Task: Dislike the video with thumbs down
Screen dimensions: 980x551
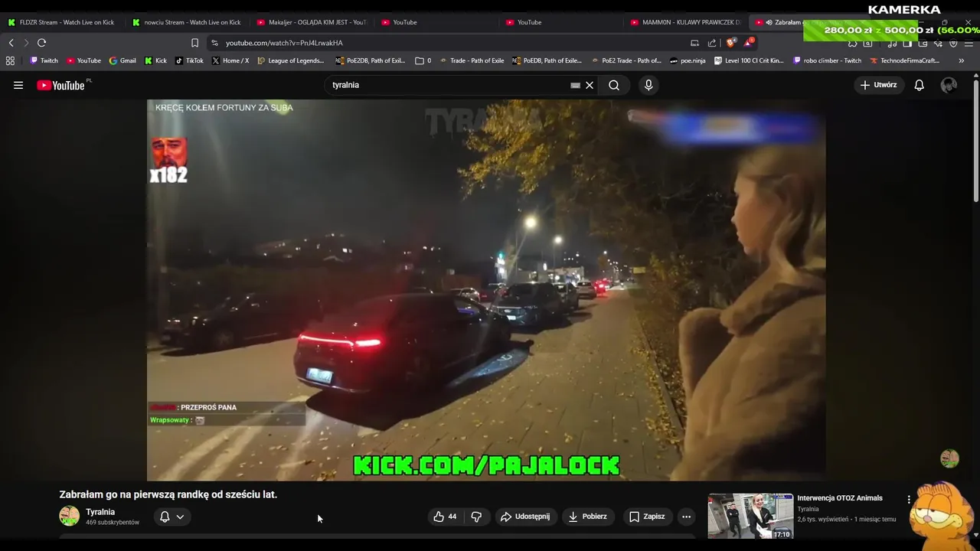Action: [x=476, y=517]
